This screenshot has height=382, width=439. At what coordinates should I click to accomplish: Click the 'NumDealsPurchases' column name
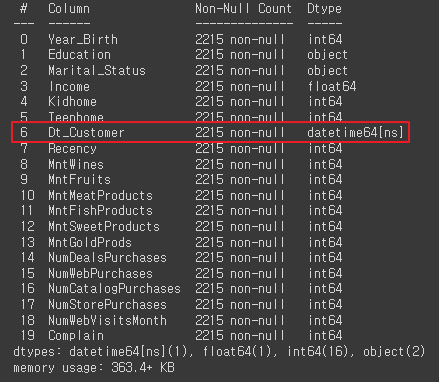(107, 258)
